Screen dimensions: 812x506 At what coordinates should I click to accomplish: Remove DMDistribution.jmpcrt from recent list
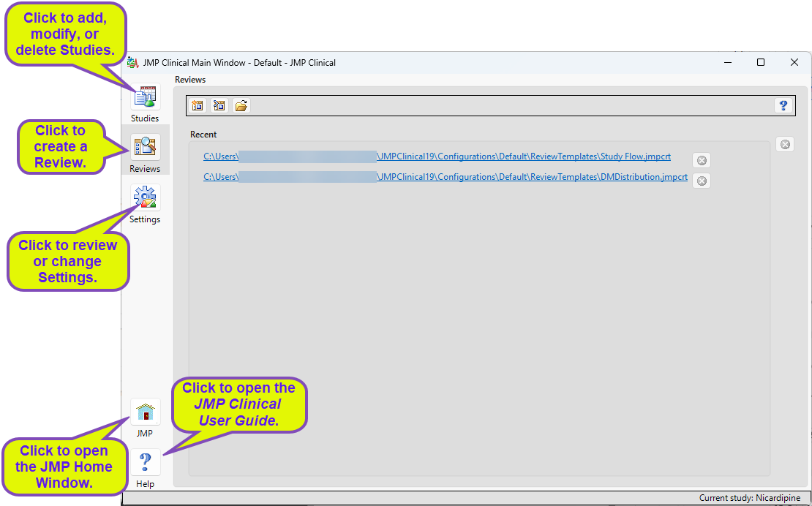tap(702, 181)
